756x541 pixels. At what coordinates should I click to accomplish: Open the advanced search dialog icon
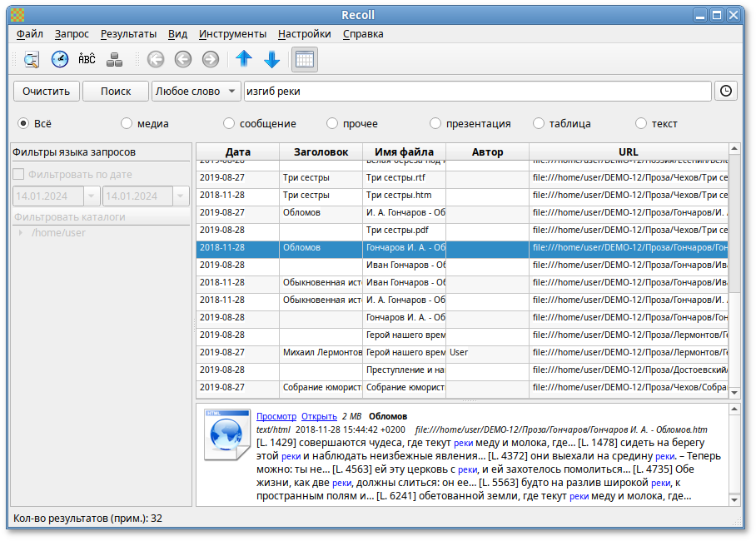point(32,59)
